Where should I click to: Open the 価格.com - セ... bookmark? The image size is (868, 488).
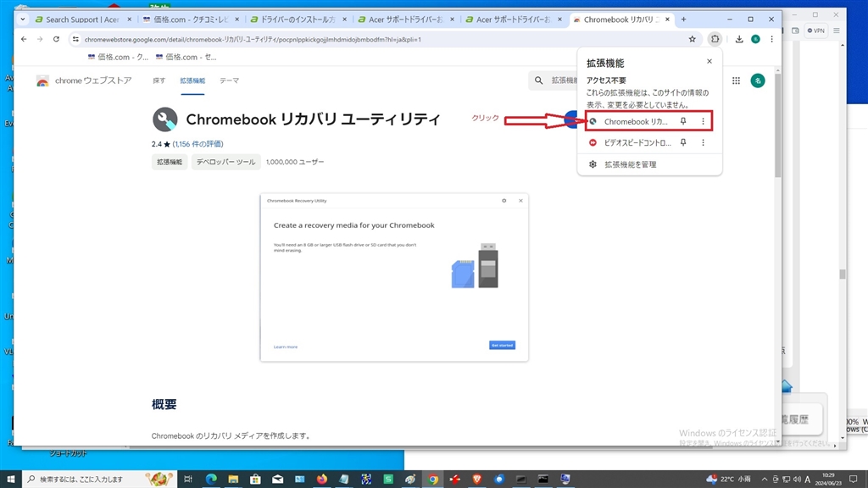[x=186, y=57]
